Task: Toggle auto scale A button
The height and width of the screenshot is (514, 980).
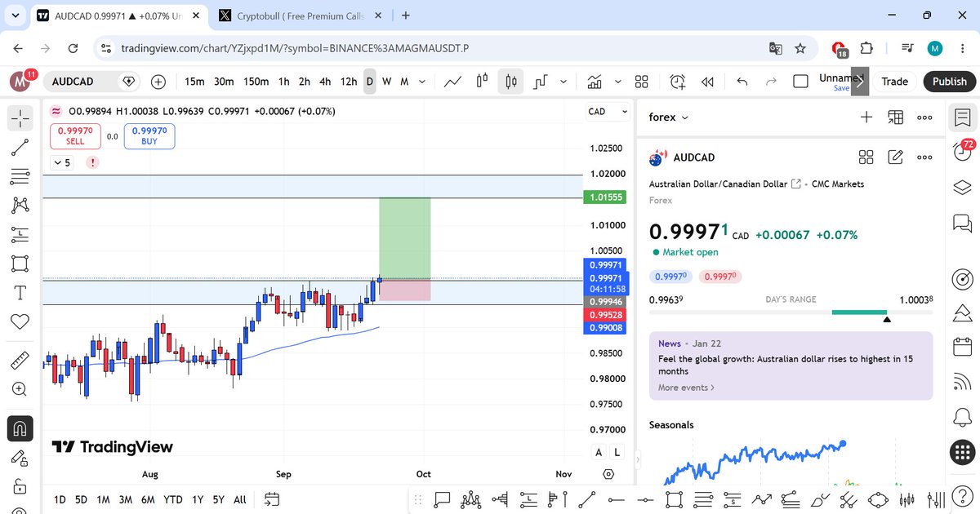Action: (599, 452)
